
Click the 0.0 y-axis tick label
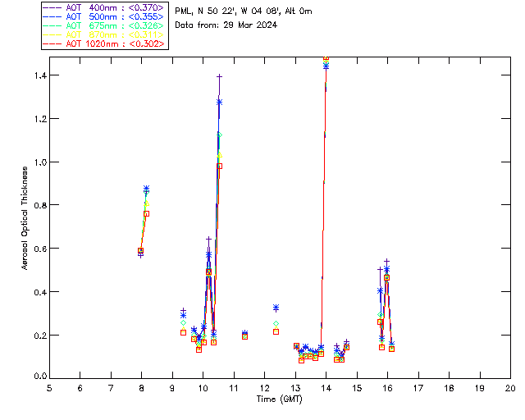click(x=40, y=377)
